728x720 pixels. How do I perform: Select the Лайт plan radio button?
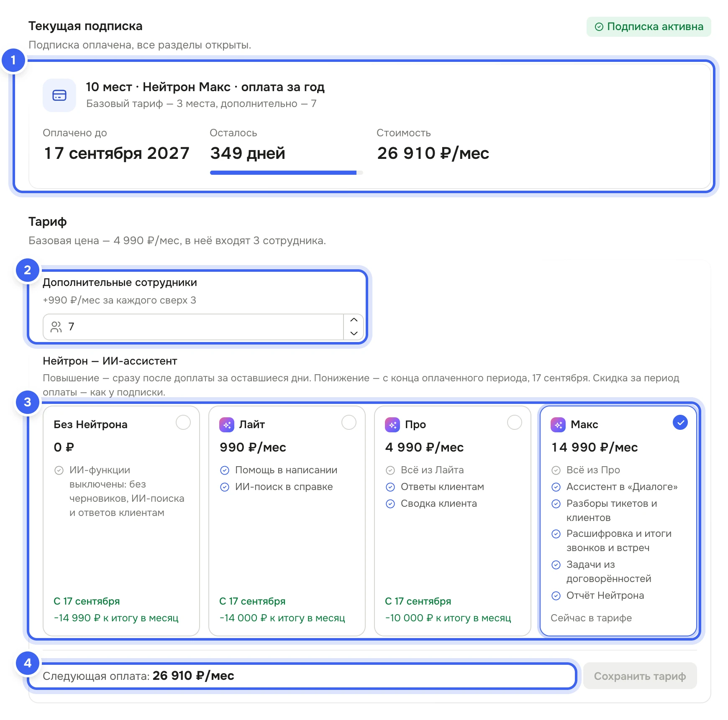(349, 422)
